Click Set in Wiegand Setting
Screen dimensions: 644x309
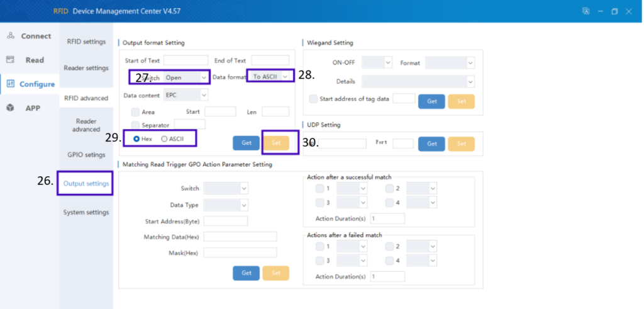461,101
